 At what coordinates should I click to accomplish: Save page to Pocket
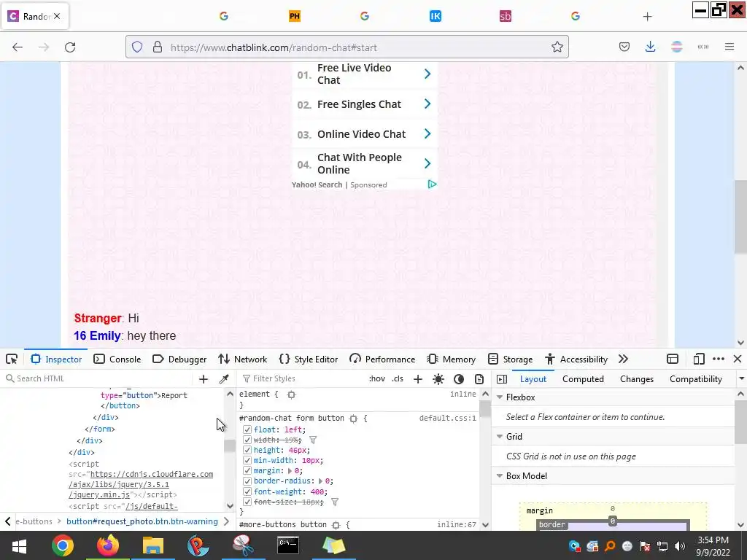point(624,47)
